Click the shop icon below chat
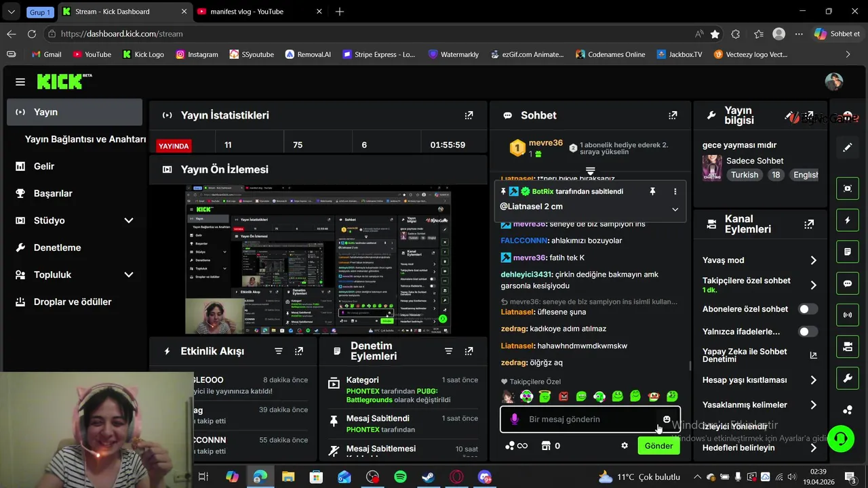The image size is (868, 488). point(545,446)
